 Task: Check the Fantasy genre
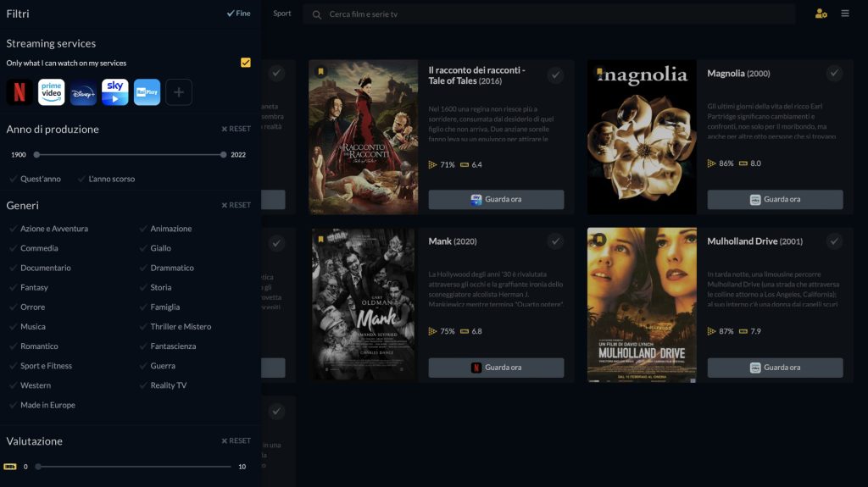click(28, 287)
